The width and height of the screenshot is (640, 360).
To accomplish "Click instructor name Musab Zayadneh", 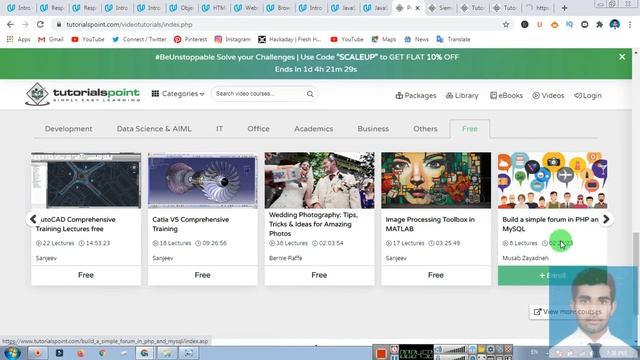I will click(525, 258).
